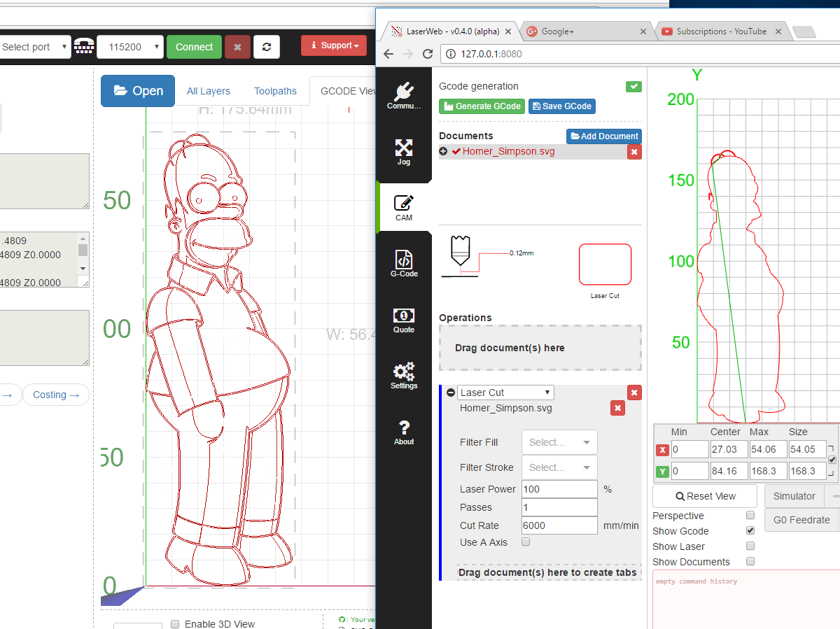Click the gcode list scrollbar in background window
Screen dimensions: 840x629
83,255
